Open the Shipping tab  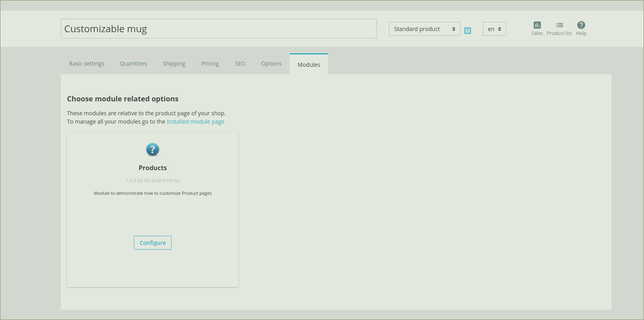pyautogui.click(x=174, y=64)
